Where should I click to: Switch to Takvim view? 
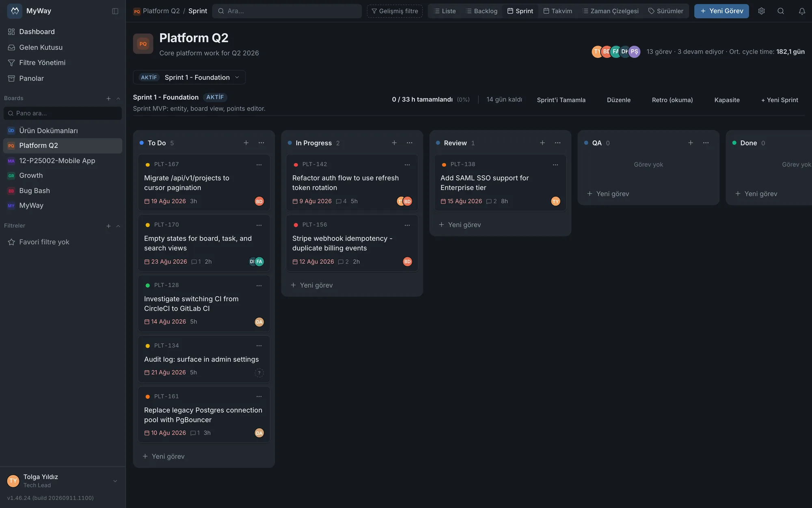pyautogui.click(x=558, y=11)
